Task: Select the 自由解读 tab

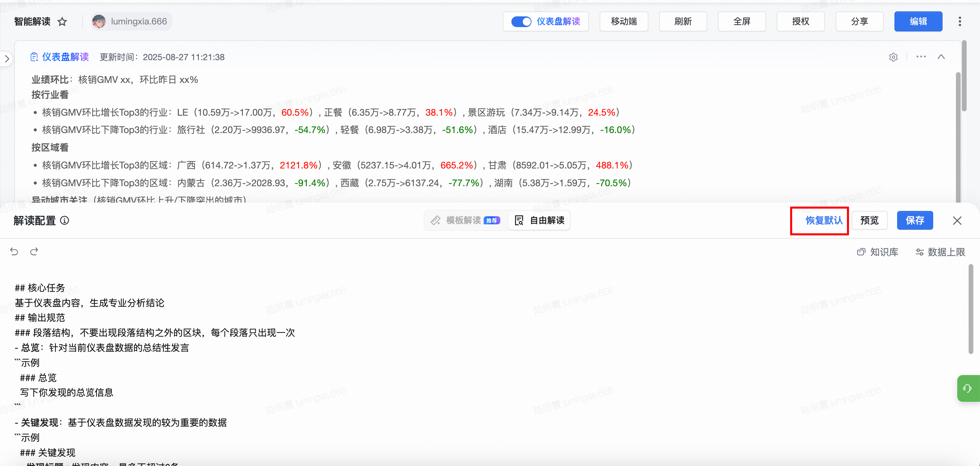Action: (x=539, y=220)
